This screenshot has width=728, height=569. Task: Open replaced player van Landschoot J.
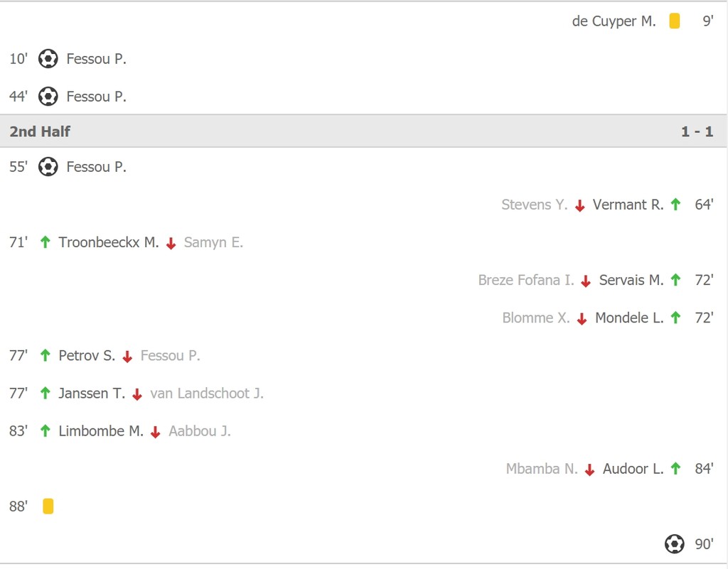click(207, 393)
